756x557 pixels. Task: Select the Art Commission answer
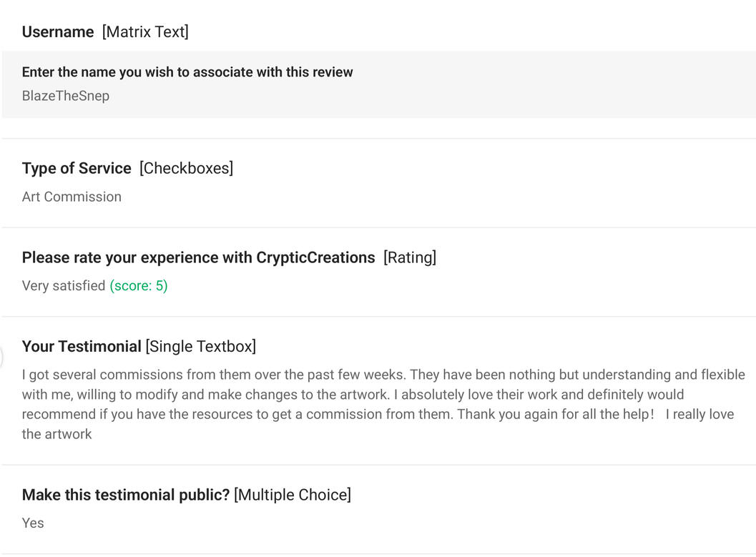[72, 197]
